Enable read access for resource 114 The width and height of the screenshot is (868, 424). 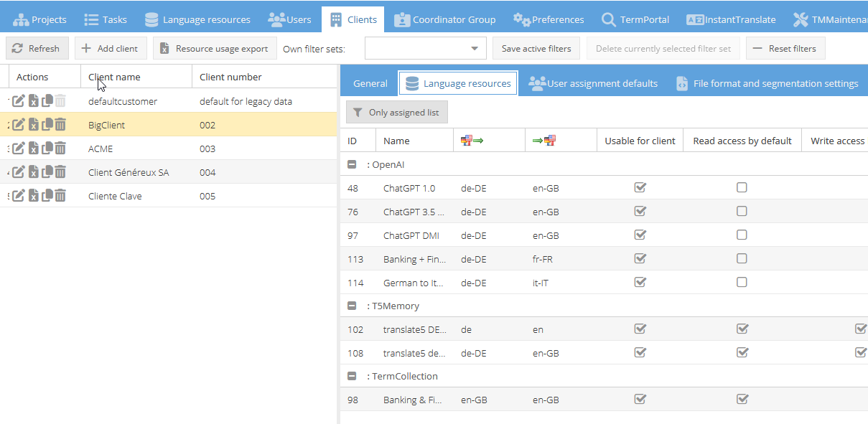tap(742, 282)
